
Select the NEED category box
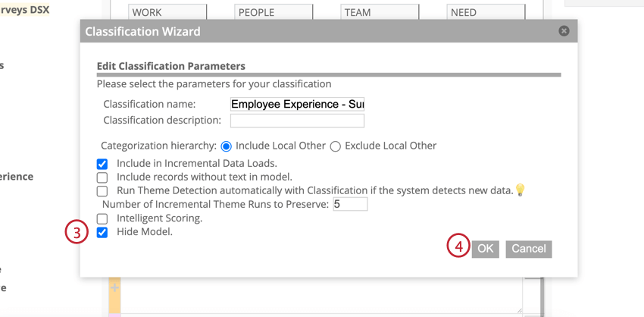(486, 12)
